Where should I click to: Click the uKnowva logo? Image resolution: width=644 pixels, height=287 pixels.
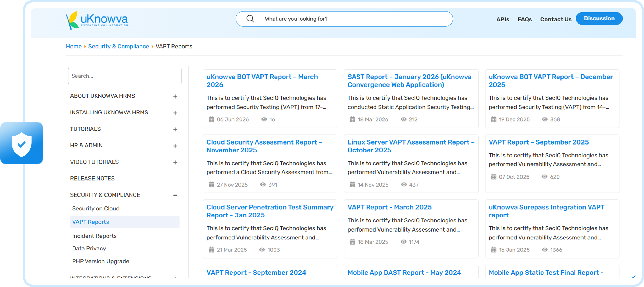click(97, 20)
